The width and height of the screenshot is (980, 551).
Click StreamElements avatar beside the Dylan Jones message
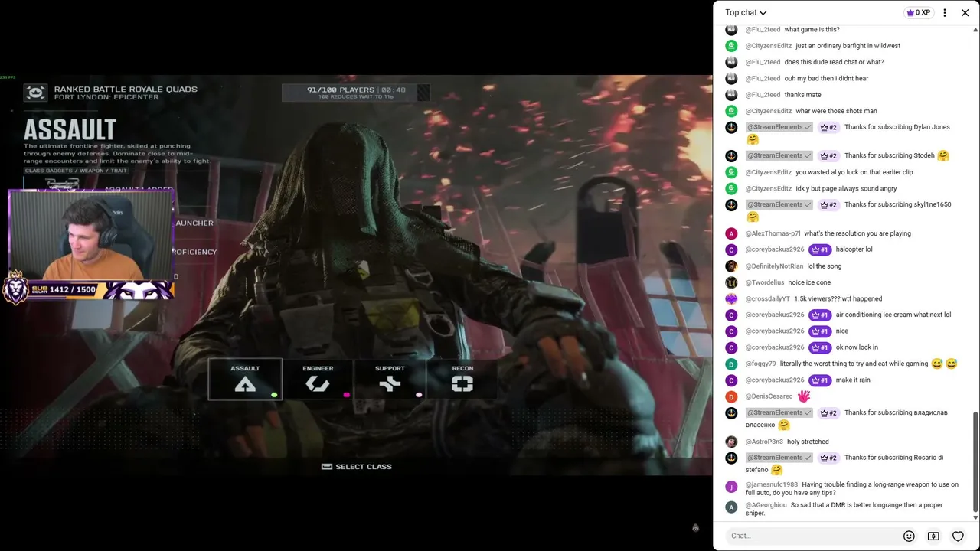pyautogui.click(x=731, y=127)
